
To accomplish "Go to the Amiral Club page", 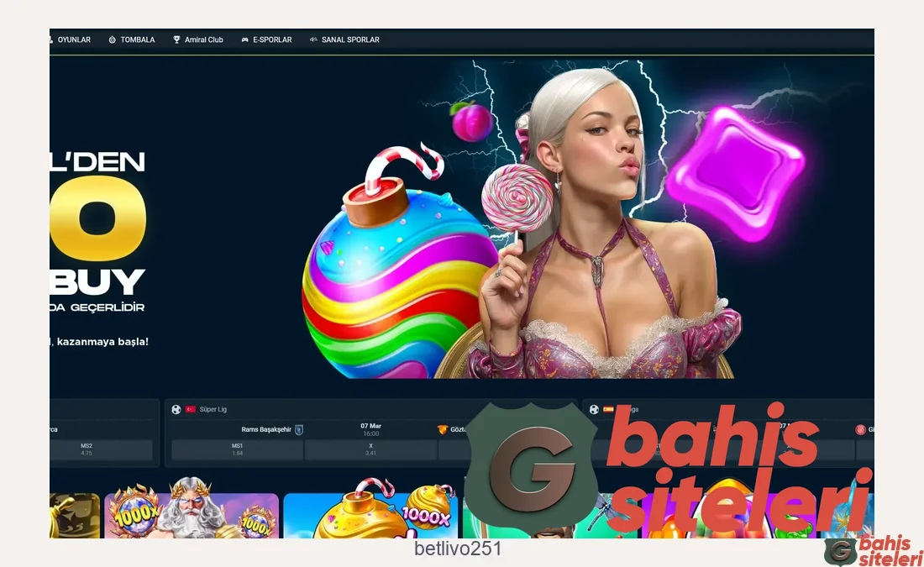I will pyautogui.click(x=203, y=39).
